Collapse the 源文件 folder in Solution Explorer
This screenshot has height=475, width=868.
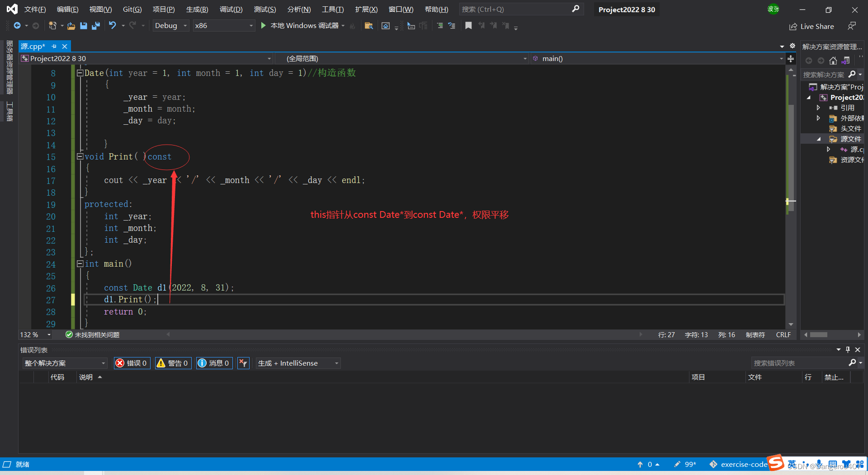pos(819,139)
